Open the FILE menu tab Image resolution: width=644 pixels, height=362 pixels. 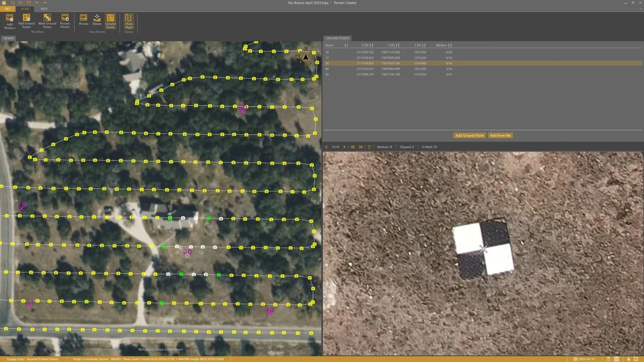click(7, 9)
